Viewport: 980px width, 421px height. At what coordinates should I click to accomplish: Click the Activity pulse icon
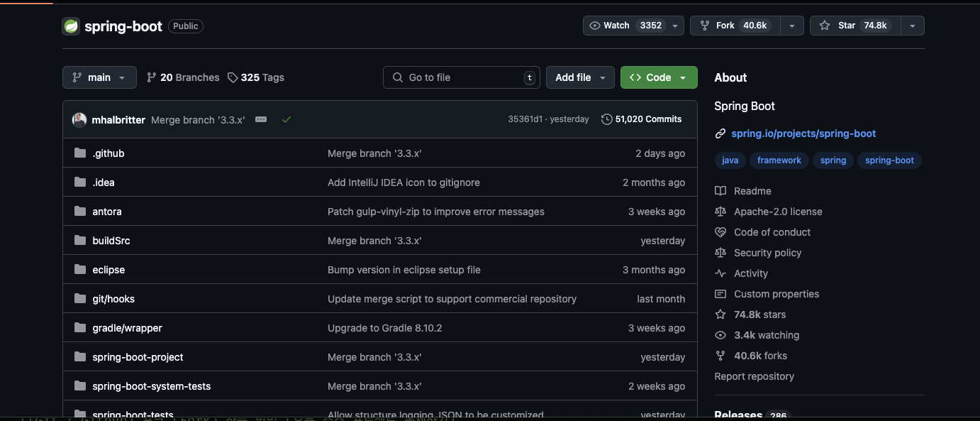pyautogui.click(x=720, y=273)
